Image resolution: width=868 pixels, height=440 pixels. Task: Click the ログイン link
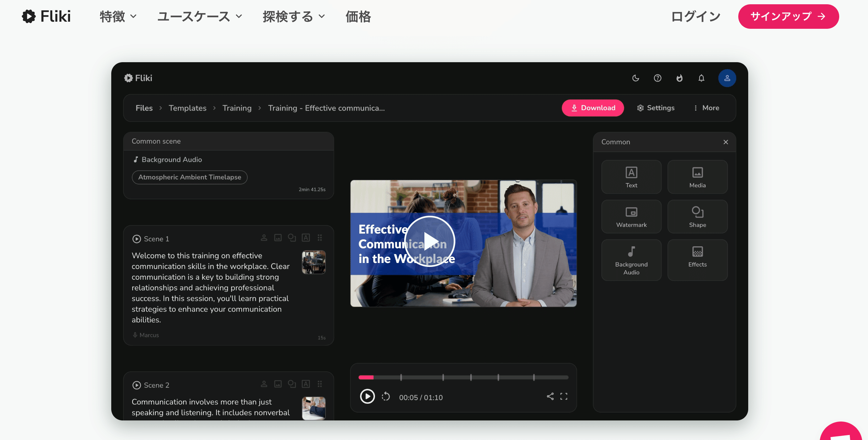tap(696, 16)
